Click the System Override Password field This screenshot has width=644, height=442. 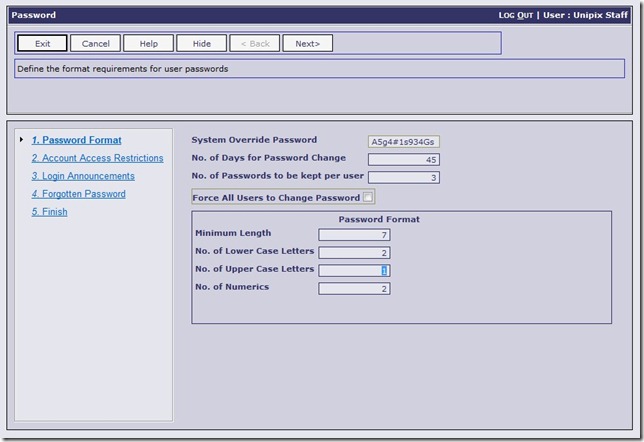pyautogui.click(x=403, y=142)
